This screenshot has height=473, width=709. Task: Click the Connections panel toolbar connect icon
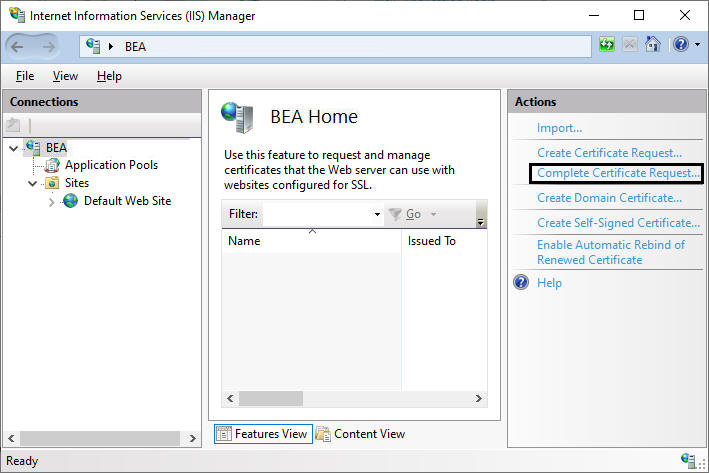(x=13, y=125)
